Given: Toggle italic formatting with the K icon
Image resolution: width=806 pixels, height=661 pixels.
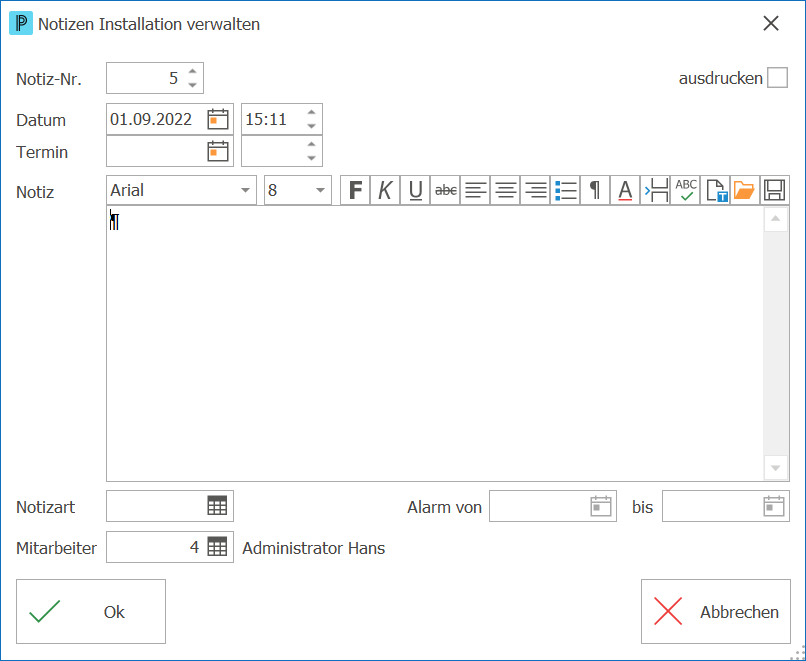Looking at the screenshot, I should (x=385, y=190).
